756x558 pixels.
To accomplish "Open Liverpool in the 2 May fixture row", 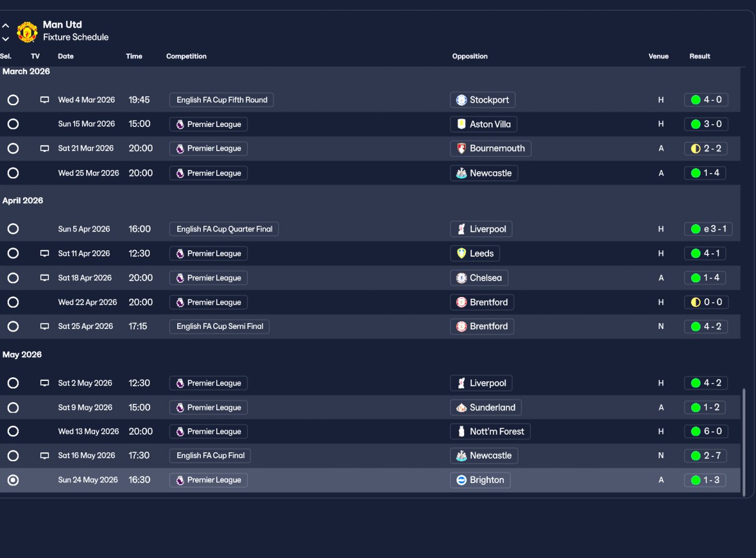I will pos(481,383).
